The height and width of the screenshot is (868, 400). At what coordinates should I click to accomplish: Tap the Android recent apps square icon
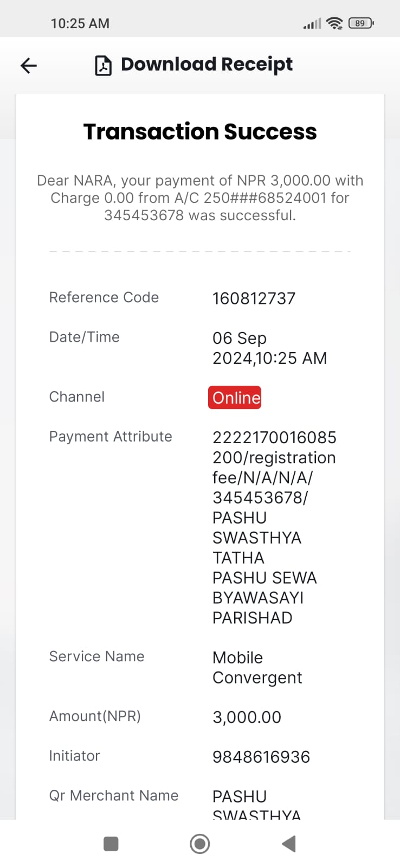111,844
